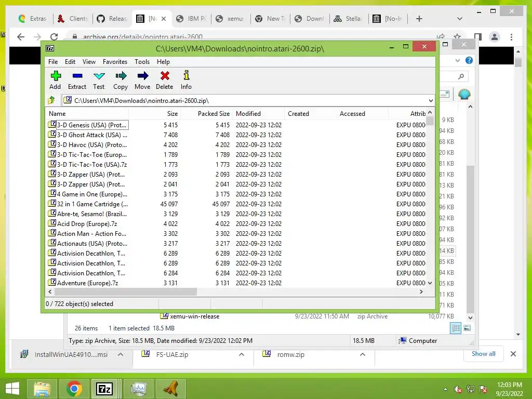Open File Explorer from the taskbar
Viewport: 532px width, 399px height.
point(42,389)
